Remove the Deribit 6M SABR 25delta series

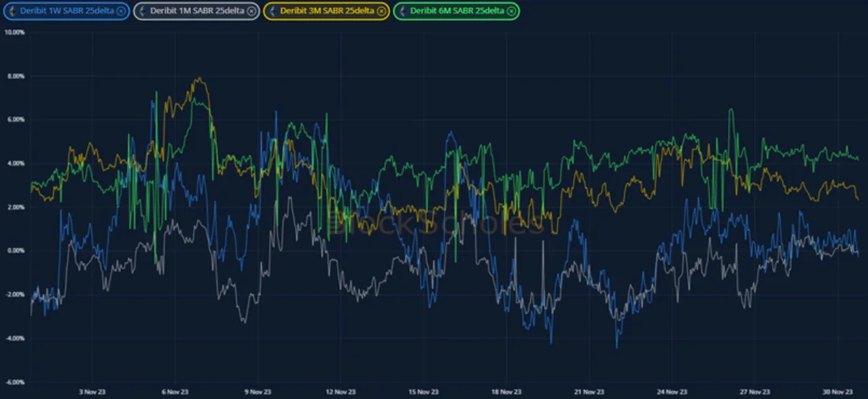tap(511, 11)
